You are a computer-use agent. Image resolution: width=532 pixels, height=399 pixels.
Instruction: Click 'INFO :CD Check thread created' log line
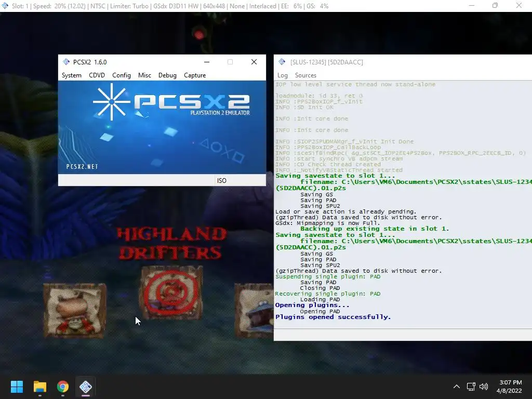(328, 164)
